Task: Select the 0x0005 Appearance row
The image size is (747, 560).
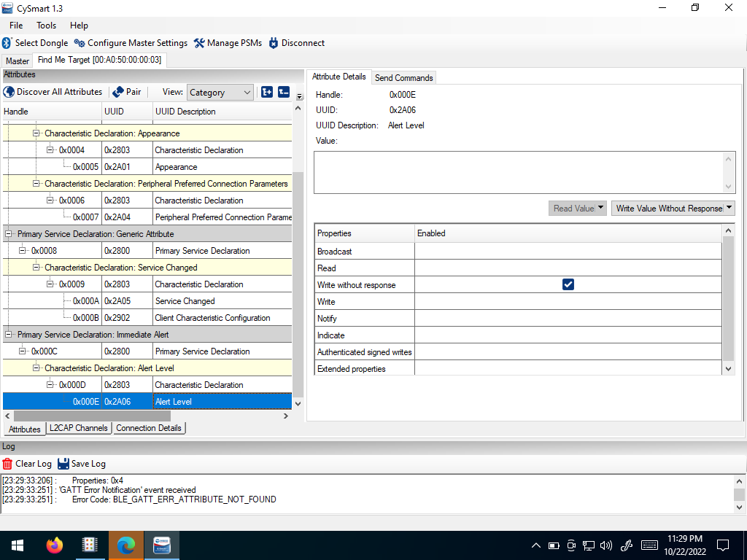Action: coord(147,167)
